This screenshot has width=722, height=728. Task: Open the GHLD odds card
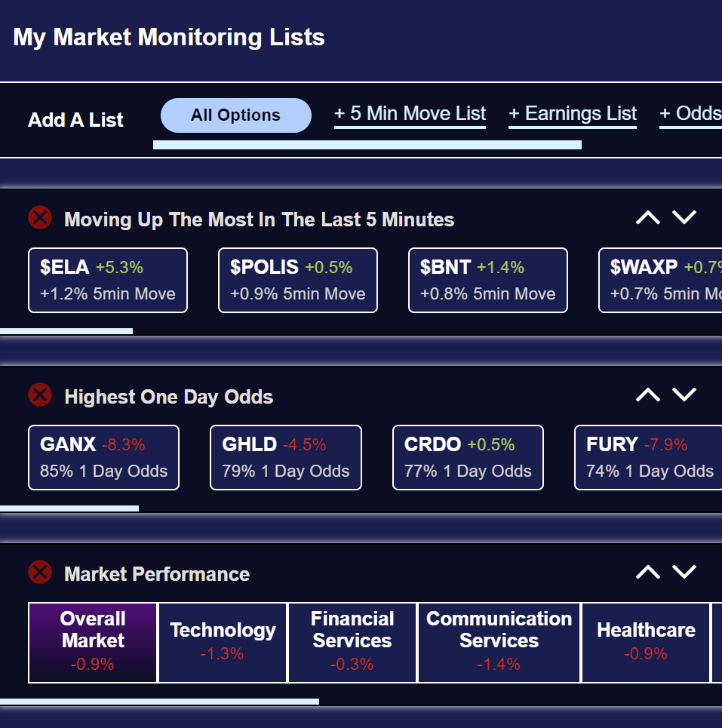coord(285,458)
